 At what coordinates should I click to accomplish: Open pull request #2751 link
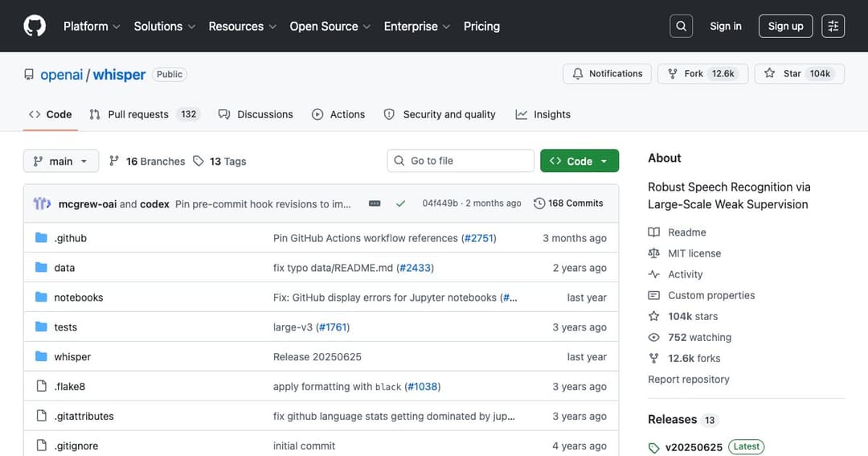(478, 238)
